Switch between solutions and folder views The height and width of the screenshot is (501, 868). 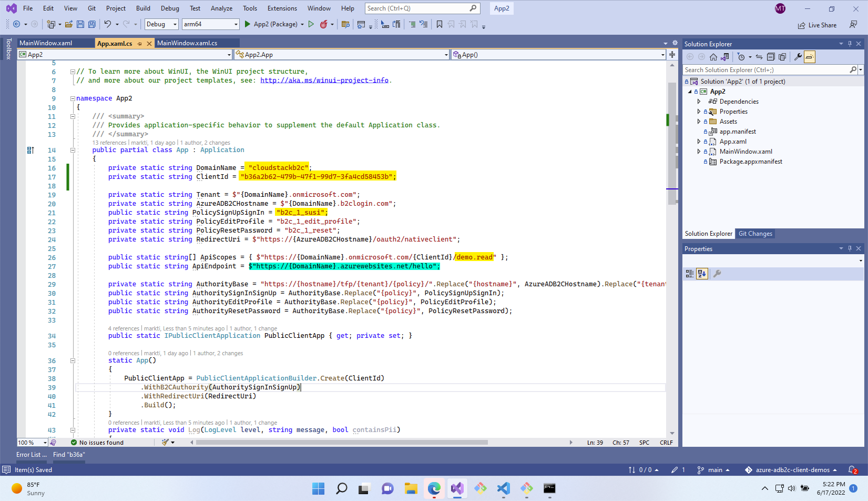(725, 57)
